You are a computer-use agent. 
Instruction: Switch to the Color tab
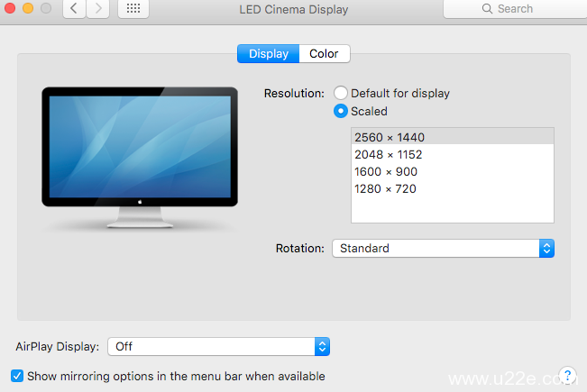(325, 53)
